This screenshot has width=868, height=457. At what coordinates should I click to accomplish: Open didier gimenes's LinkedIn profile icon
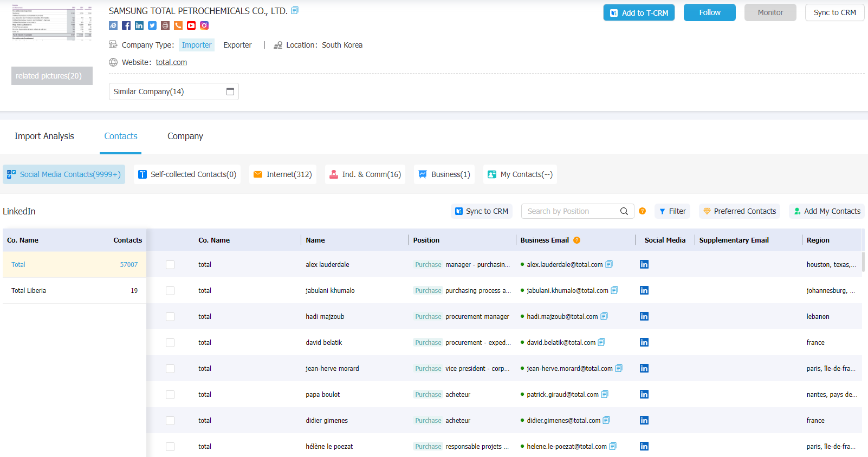point(644,420)
